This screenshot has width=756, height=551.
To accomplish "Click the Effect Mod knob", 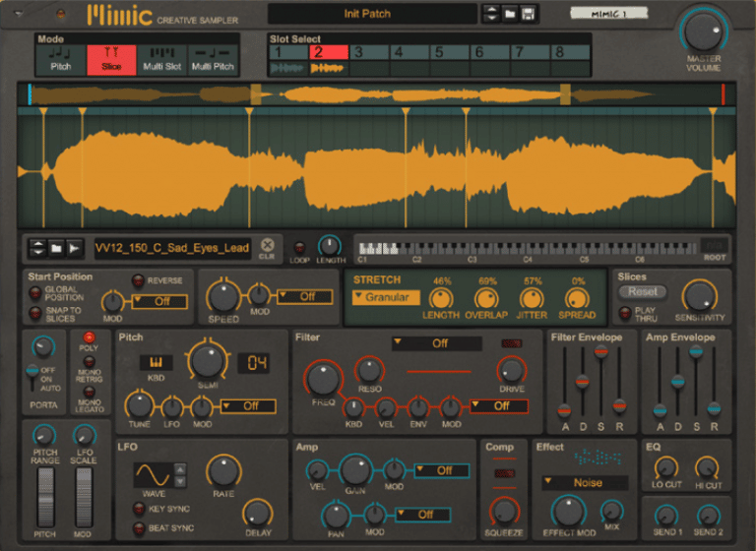I will [568, 511].
